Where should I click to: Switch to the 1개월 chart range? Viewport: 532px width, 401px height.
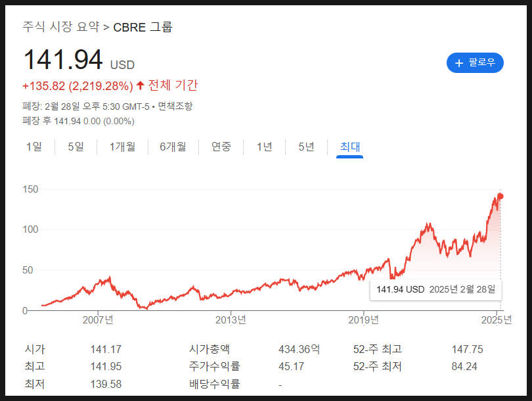click(122, 147)
